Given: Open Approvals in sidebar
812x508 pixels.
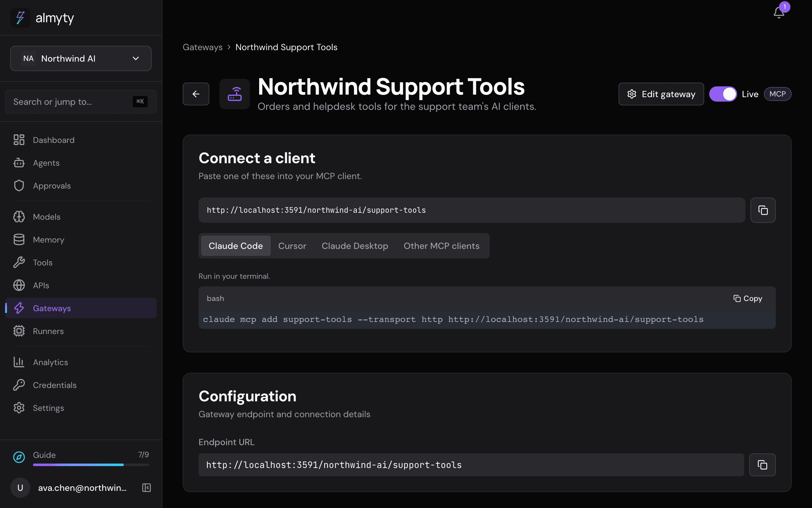Looking at the screenshot, I should pyautogui.click(x=81, y=185).
